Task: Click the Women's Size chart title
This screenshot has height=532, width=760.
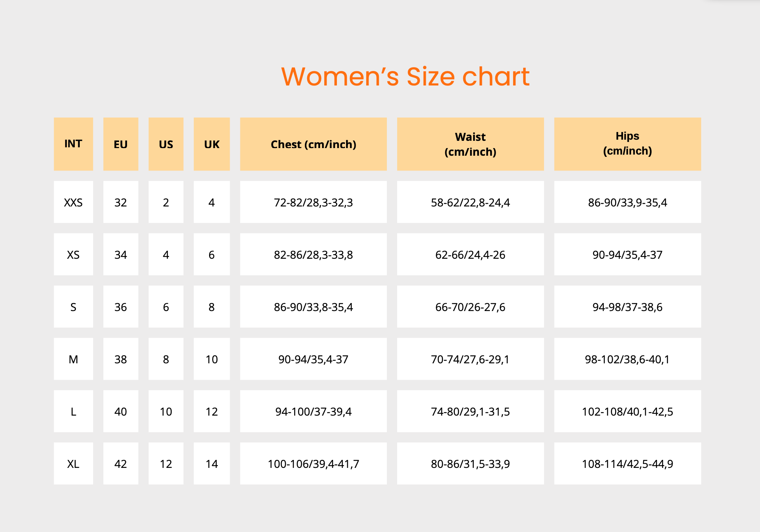Action: point(405,77)
